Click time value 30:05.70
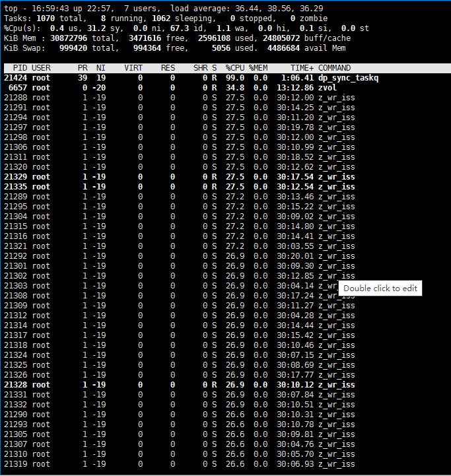This screenshot has width=451, height=476. 295,454
